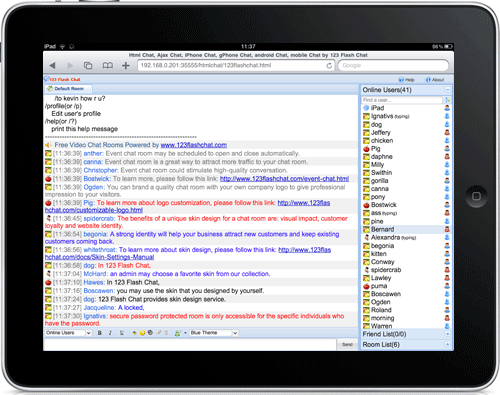This screenshot has height=395, width=500.
Task: Tap the Safari forward arrow
Action: click(70, 66)
